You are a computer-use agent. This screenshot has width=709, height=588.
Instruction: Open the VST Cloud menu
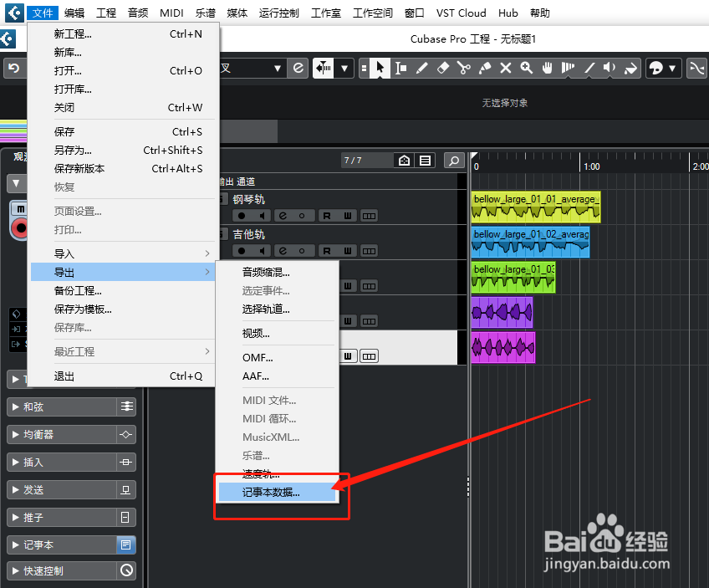point(461,13)
